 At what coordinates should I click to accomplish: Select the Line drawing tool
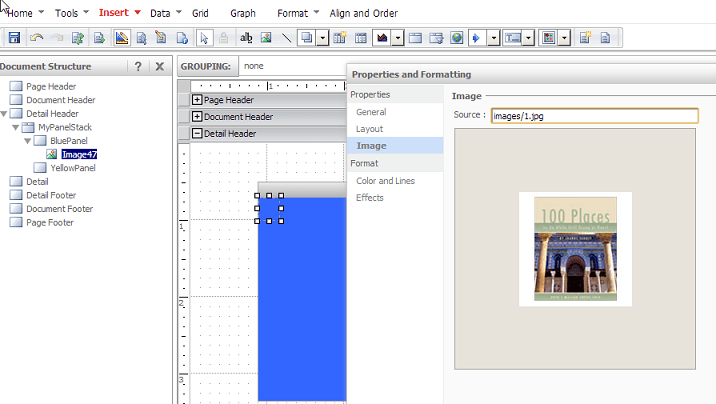tap(287, 38)
